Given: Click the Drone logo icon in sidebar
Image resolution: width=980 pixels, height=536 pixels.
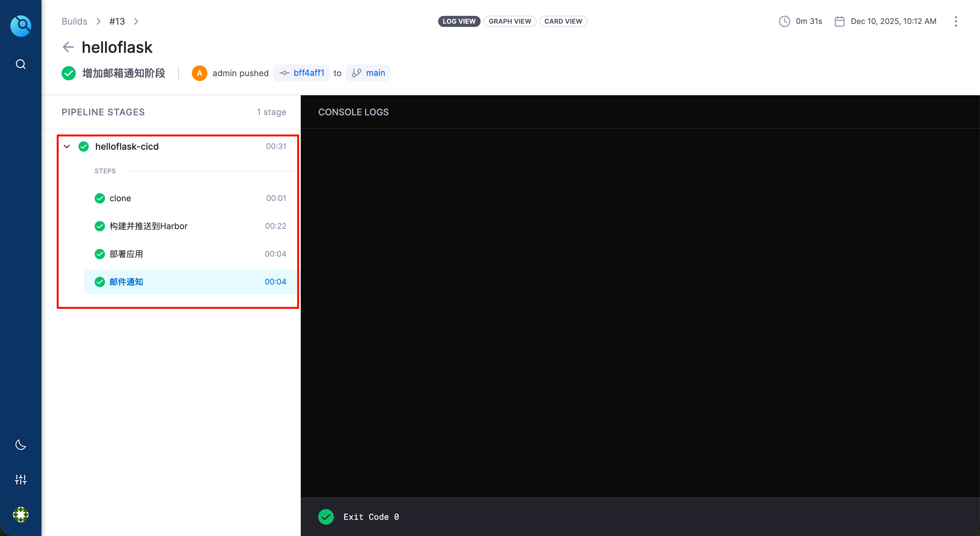Looking at the screenshot, I should point(20,26).
